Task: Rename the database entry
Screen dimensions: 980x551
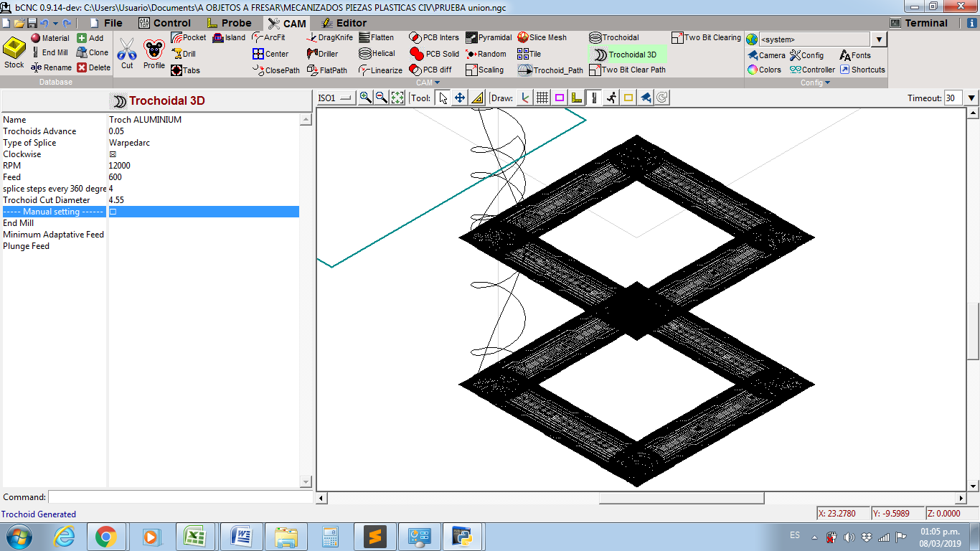Action: tap(51, 67)
